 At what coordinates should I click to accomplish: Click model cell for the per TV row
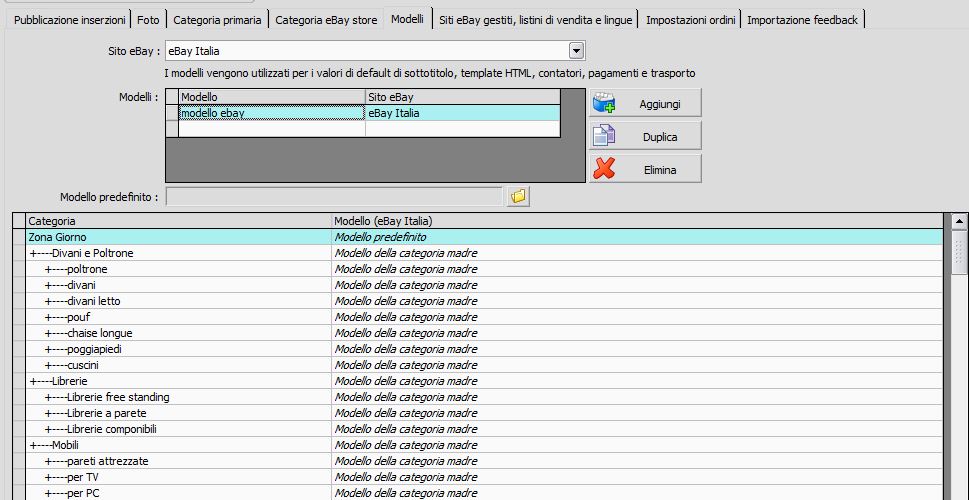point(637,478)
